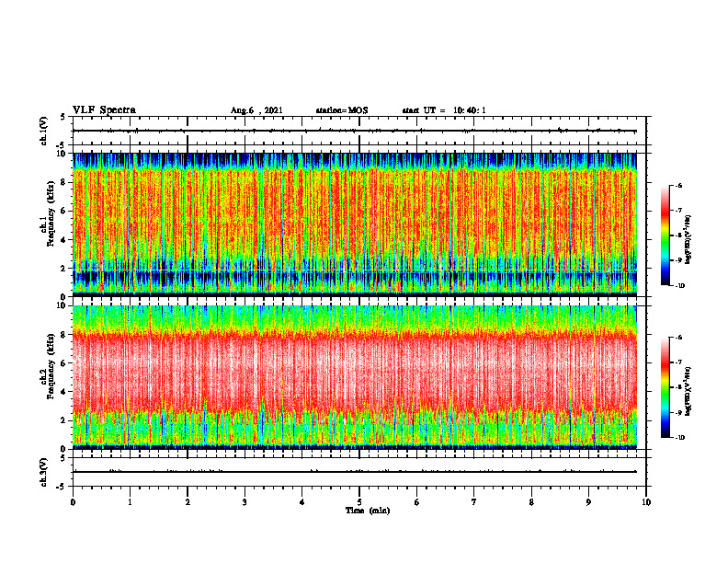728x563 pixels.
Task: Click the time axis tick label "0"
Action: pos(73,502)
